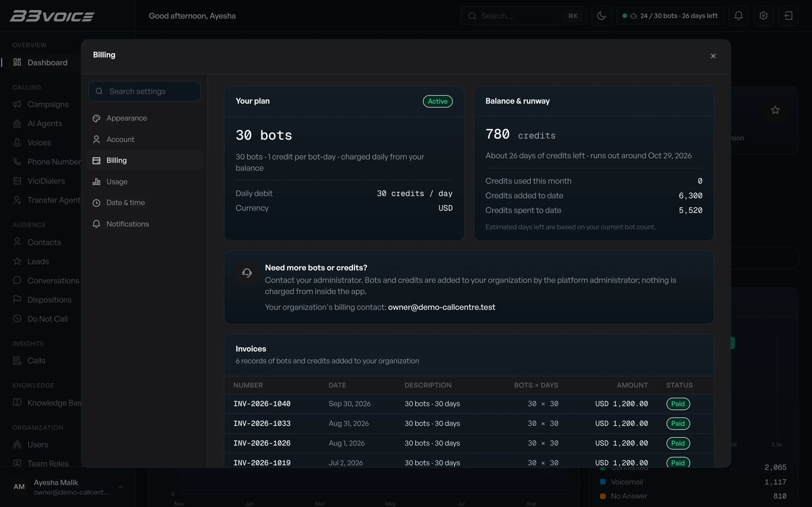Click invoice INV-2026-1040 row

(469, 404)
